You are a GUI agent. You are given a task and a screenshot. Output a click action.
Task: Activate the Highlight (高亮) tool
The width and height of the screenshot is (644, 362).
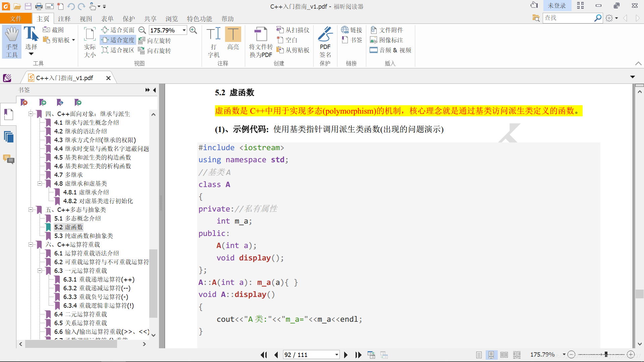coord(233,34)
